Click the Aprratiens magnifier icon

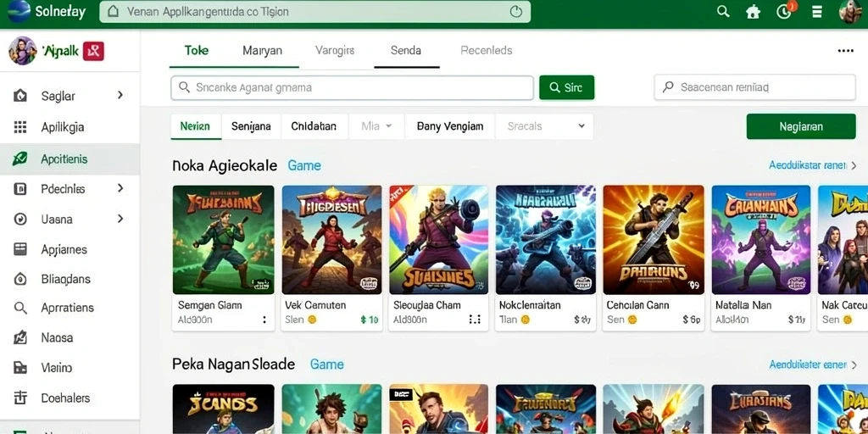pyautogui.click(x=20, y=308)
